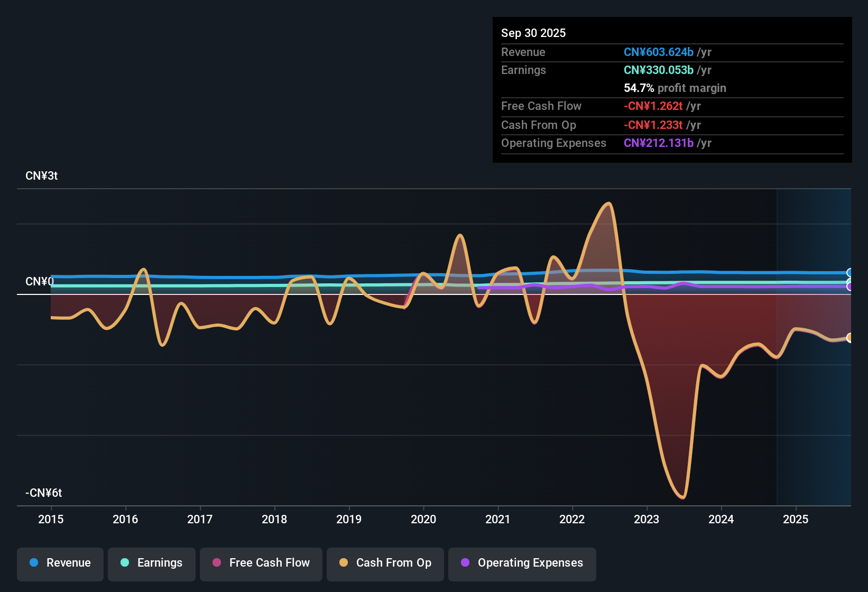Click the blue Revenue dot icon
The width and height of the screenshot is (868, 592).
click(33, 563)
